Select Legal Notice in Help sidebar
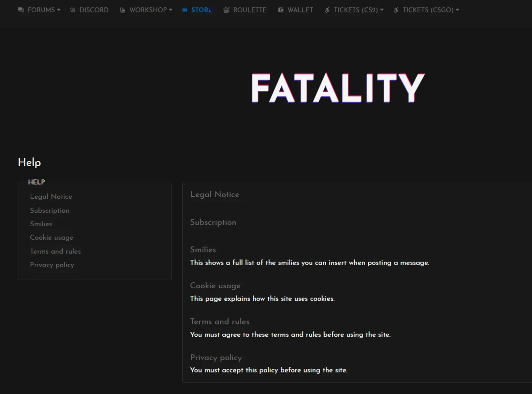The image size is (532, 394). pyautogui.click(x=51, y=197)
